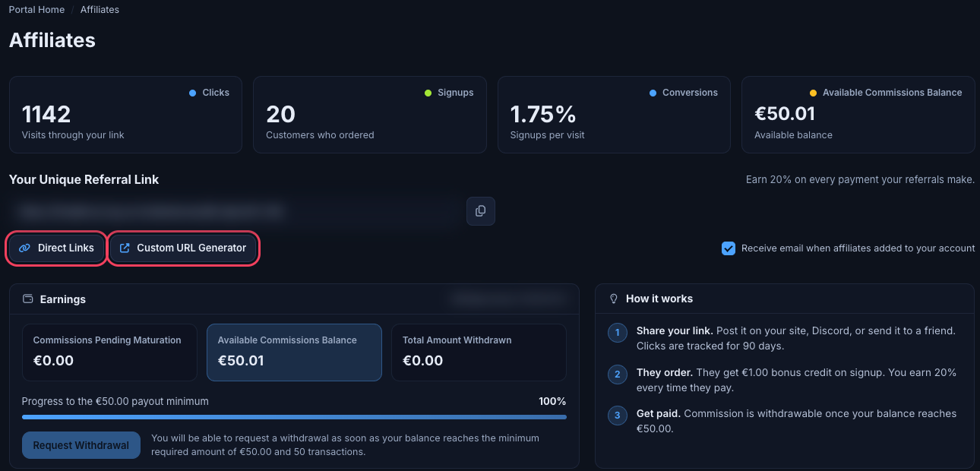Click the 20 signups count
This screenshot has height=471, width=980.
(280, 115)
